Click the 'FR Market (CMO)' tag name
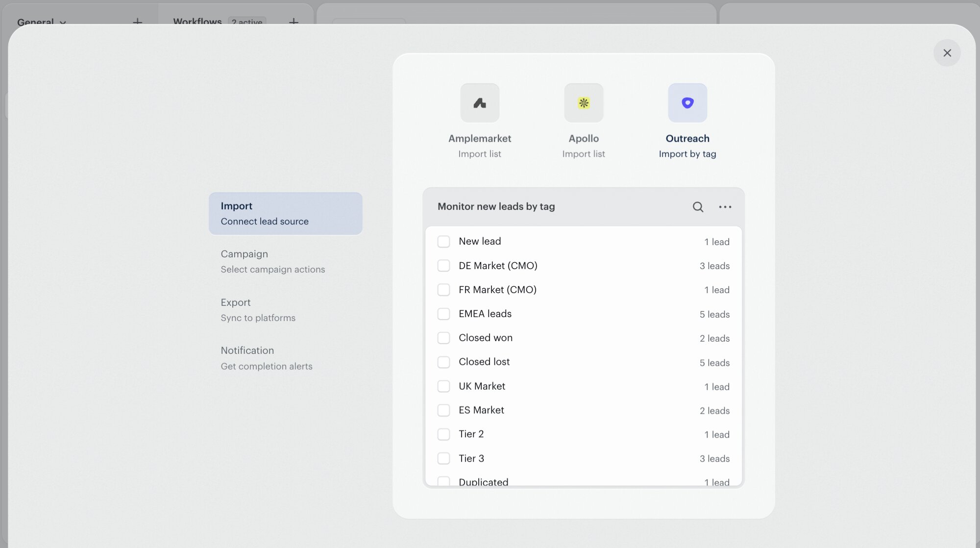Viewport: 980px width, 548px height. point(497,290)
